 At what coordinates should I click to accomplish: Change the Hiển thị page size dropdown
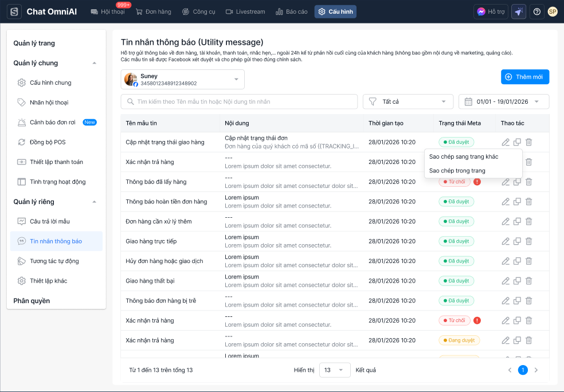[335, 370]
